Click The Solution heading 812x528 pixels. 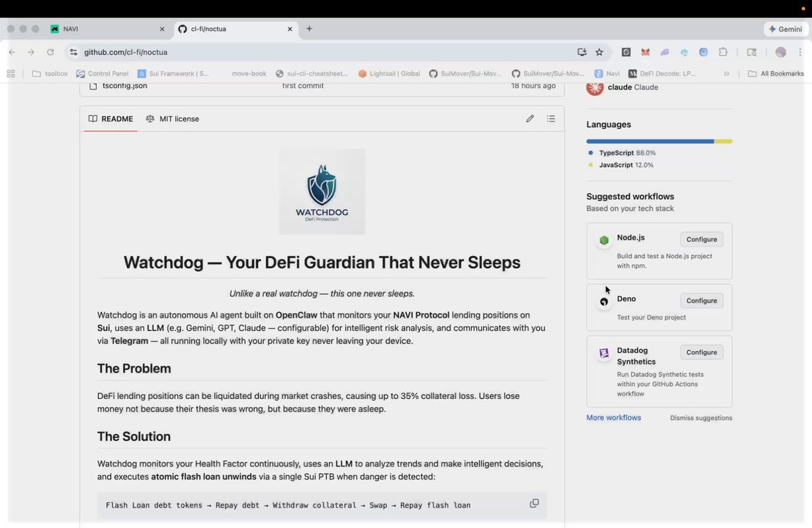pyautogui.click(x=133, y=436)
